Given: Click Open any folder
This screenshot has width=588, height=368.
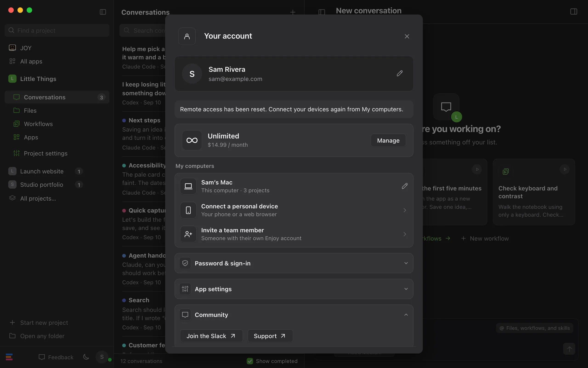Looking at the screenshot, I should 37,336.
